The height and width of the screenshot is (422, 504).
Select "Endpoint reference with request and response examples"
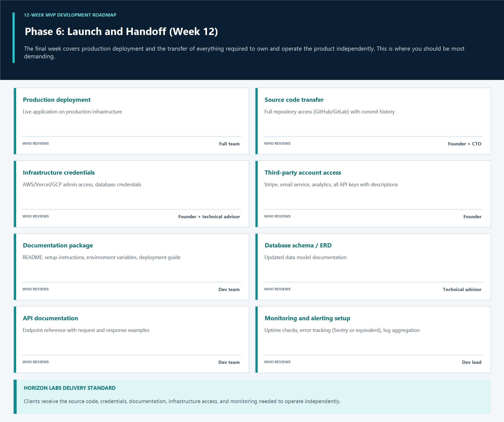86,330
